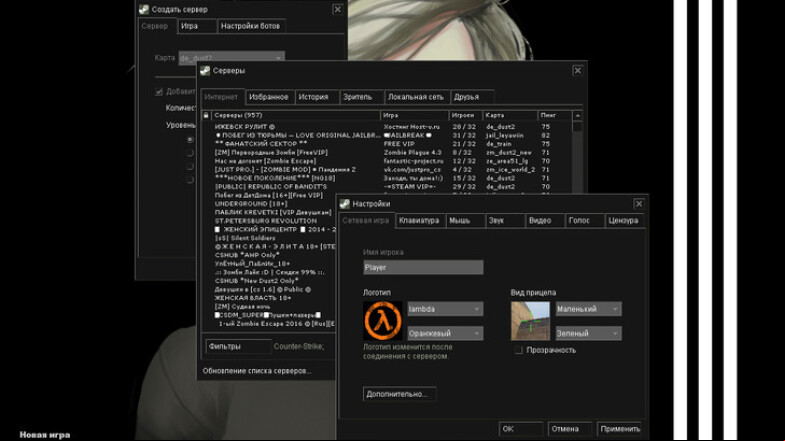Open the Дополнительно... options
785x441 pixels.
[x=399, y=394]
